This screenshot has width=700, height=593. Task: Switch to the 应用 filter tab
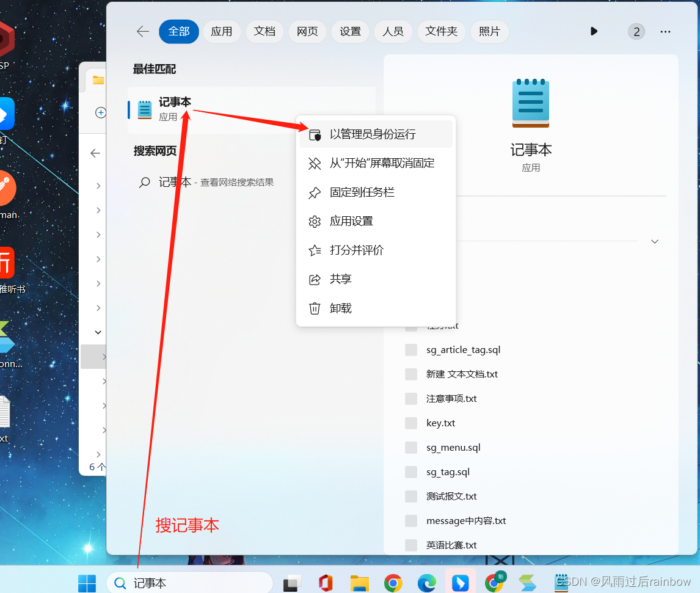(x=222, y=31)
